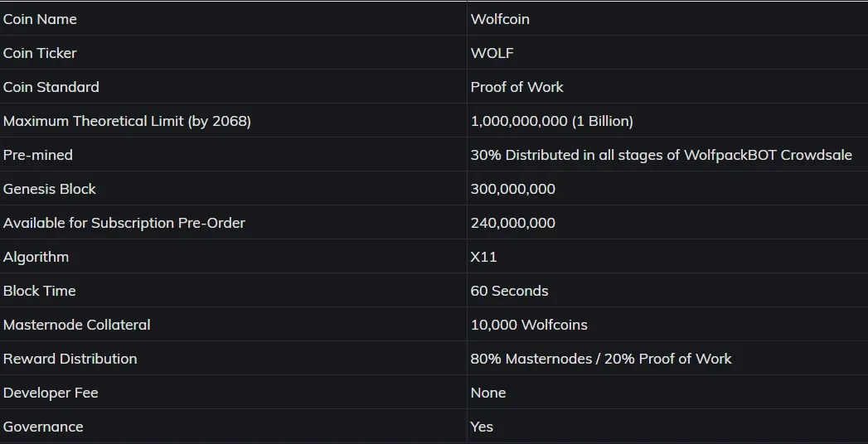Screen dimensions: 868x444
Task: Select the Genesis Block value 300,000,000
Action: point(512,189)
